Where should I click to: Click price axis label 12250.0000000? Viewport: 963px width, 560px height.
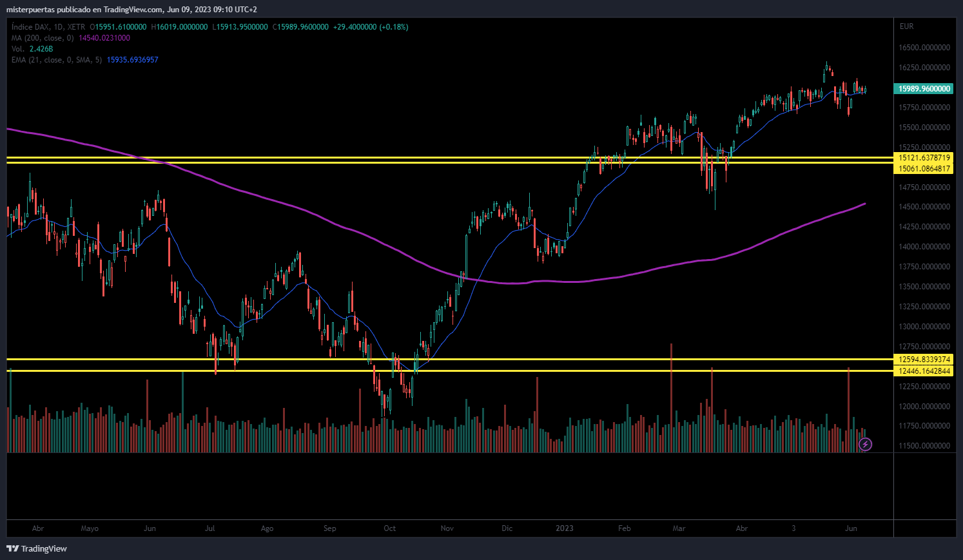coord(924,387)
